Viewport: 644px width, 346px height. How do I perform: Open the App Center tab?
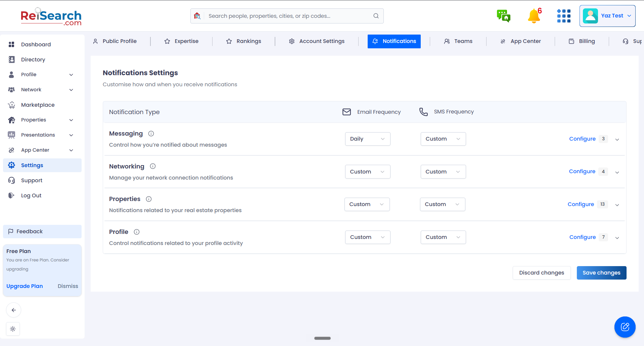tap(521, 41)
